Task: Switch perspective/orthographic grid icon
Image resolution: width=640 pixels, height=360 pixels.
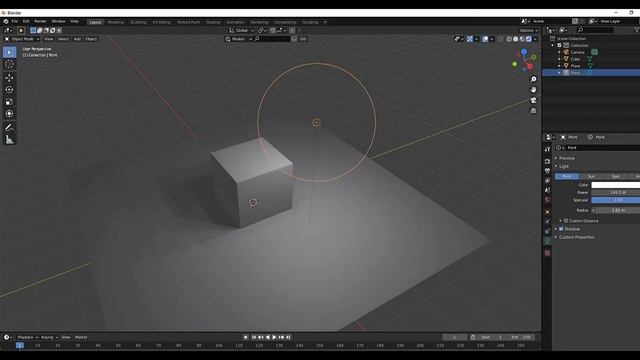Action: pos(533,111)
